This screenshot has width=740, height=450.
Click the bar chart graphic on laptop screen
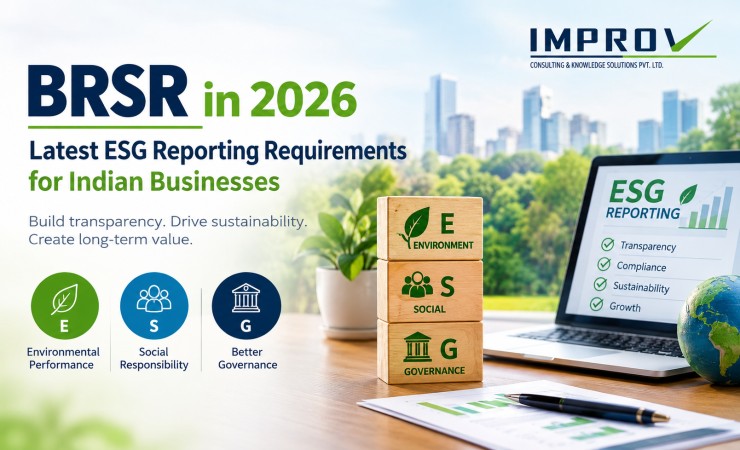[x=707, y=208]
